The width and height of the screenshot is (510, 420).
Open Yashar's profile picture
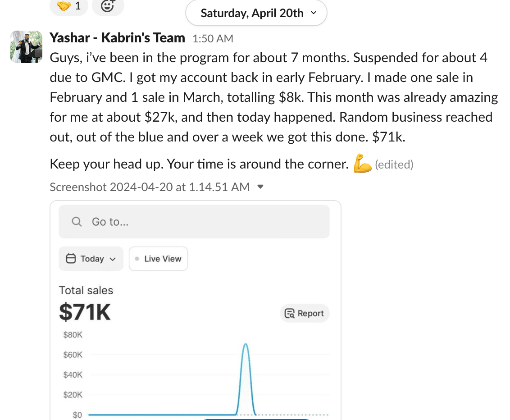click(26, 47)
